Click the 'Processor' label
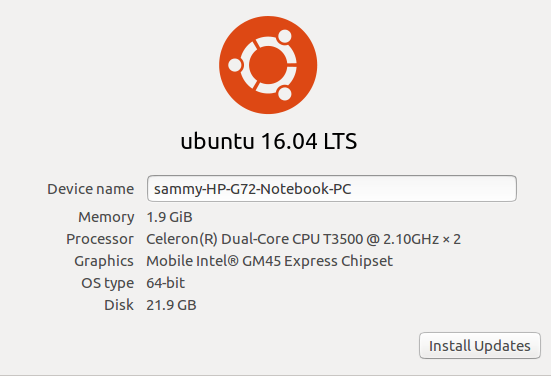551x376 pixels. point(100,239)
